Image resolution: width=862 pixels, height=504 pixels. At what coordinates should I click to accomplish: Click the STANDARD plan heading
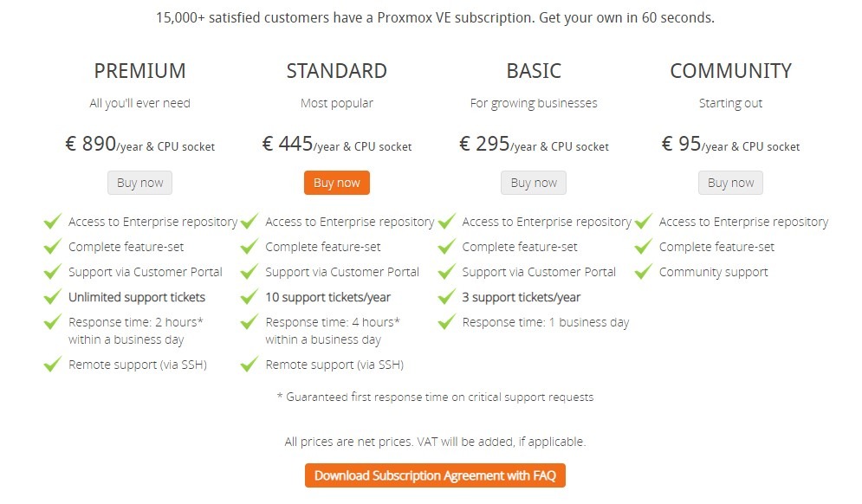point(336,71)
